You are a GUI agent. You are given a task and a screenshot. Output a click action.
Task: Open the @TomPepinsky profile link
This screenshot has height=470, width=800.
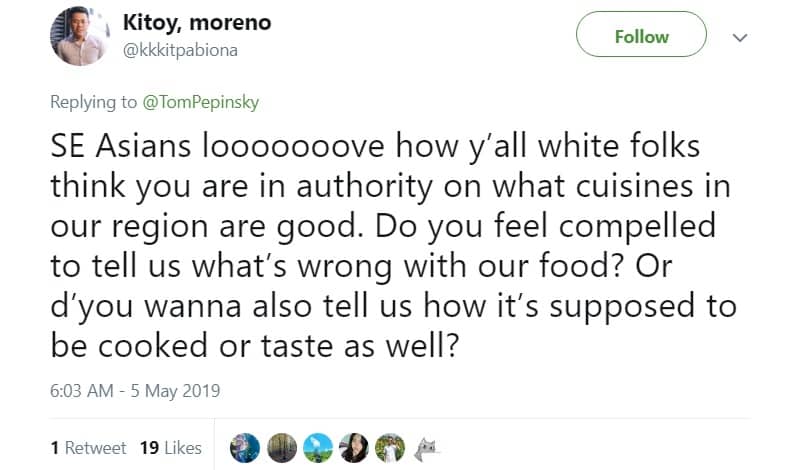tap(201, 102)
